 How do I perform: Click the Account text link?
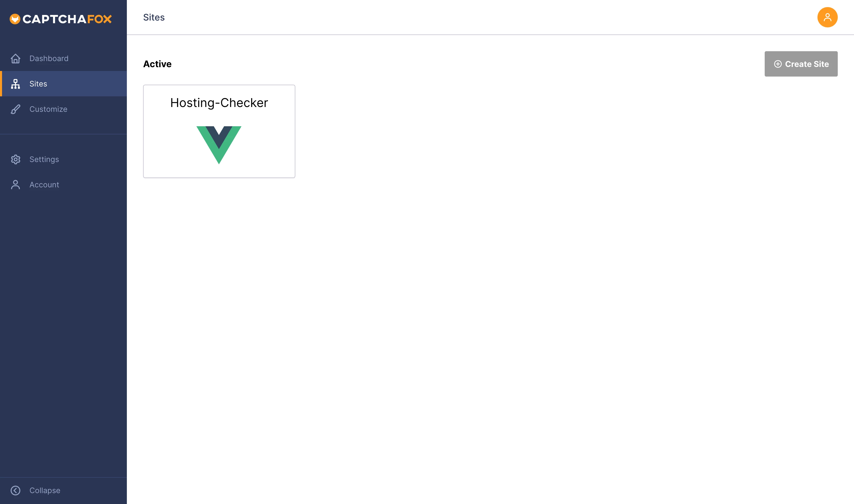click(x=44, y=184)
